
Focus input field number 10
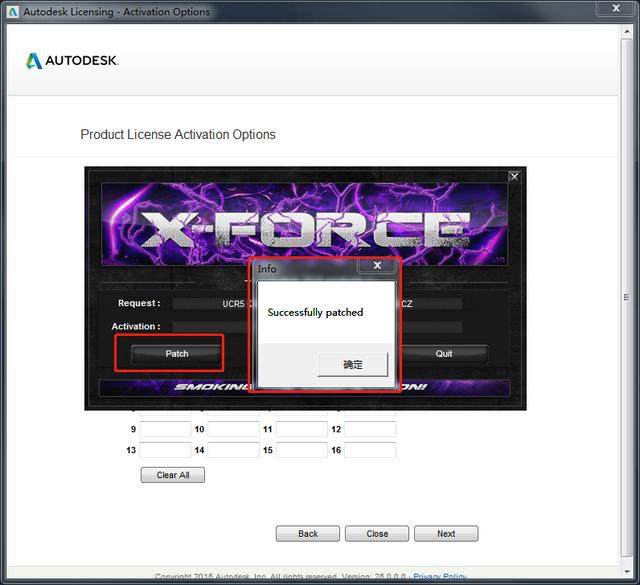[233, 429]
